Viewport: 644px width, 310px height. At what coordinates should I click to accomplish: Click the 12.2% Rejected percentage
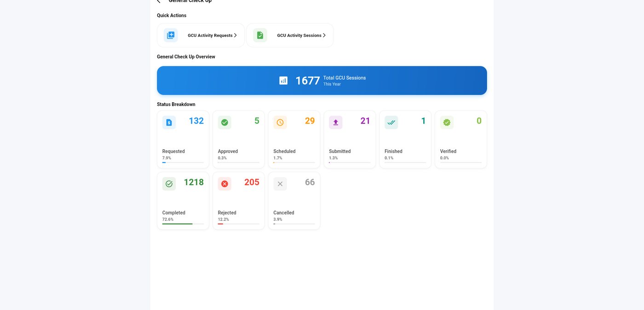(224, 219)
